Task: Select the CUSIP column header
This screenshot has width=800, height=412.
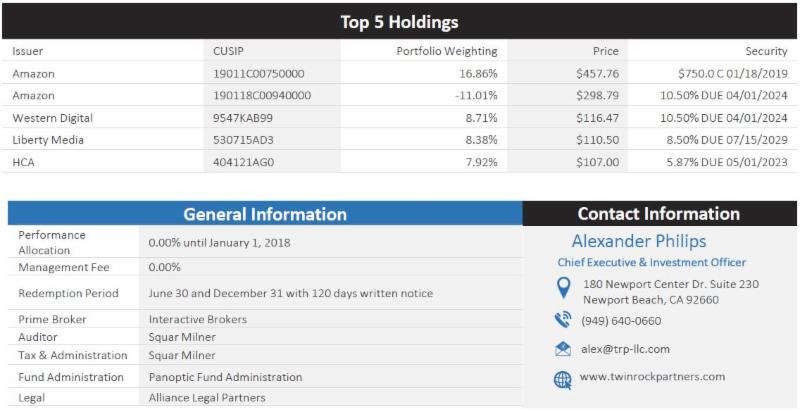Action: (229, 51)
